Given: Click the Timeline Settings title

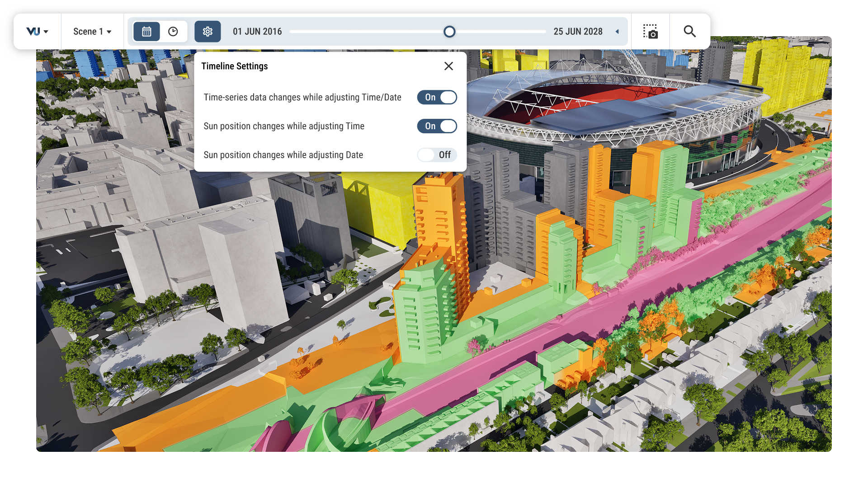Looking at the screenshot, I should pyautogui.click(x=234, y=66).
